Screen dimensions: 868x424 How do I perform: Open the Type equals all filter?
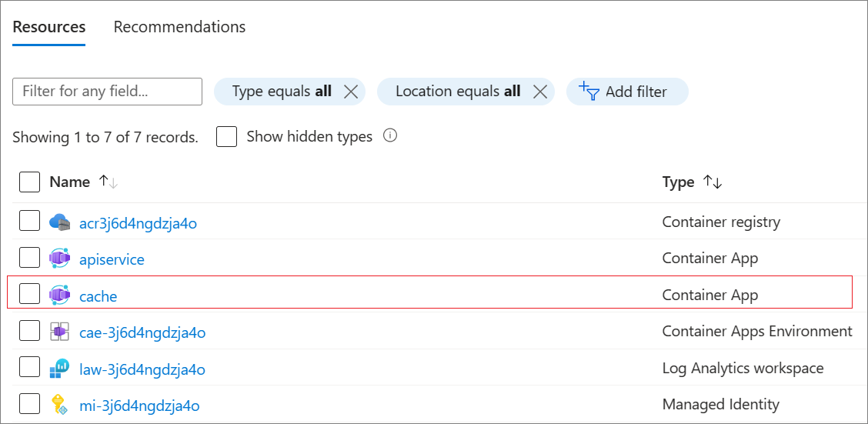(282, 92)
